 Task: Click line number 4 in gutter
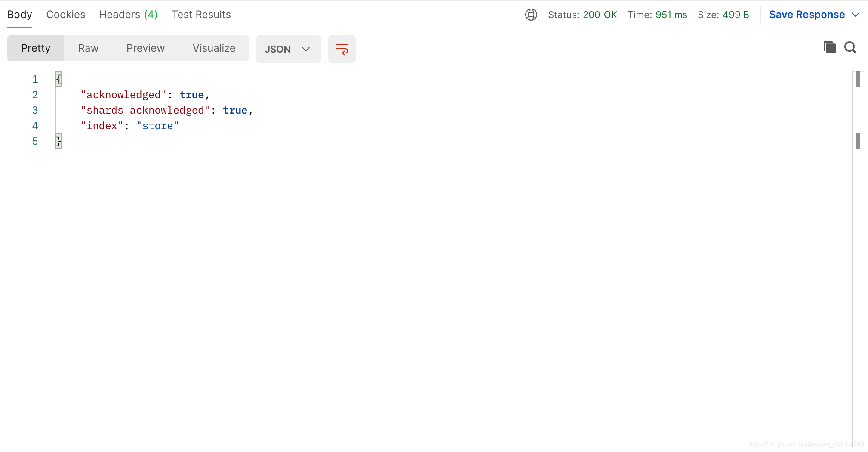[x=35, y=126]
